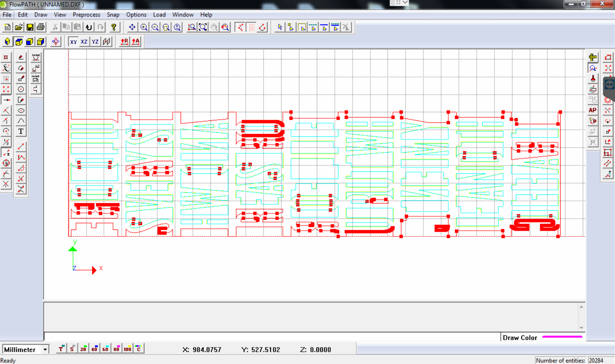Click the red A with arrow icon

[x=135, y=42]
